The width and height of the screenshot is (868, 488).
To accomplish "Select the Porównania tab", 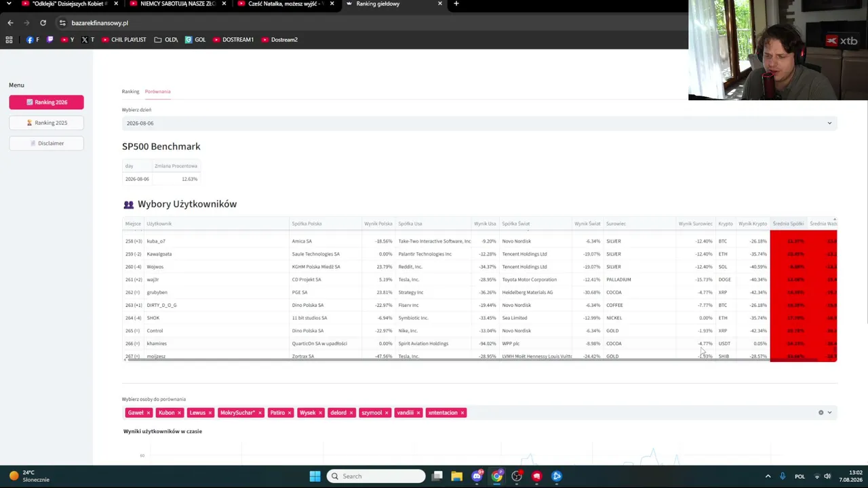I will pyautogui.click(x=157, y=91).
